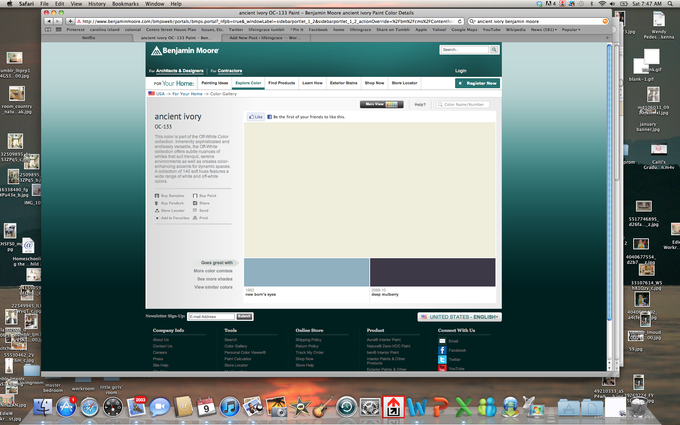Viewport: 680px width, 425px height.
Task: Click the Contractors link
Action: [x=230, y=71]
